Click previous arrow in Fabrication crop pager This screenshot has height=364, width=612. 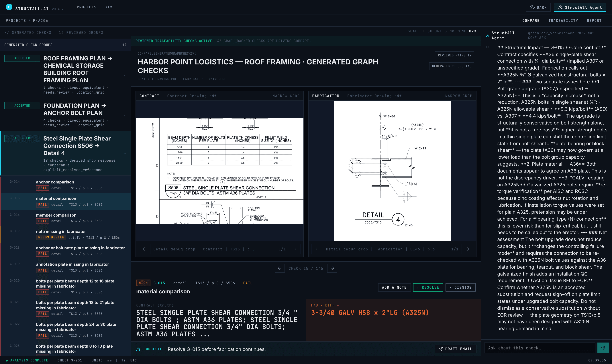[317, 249]
